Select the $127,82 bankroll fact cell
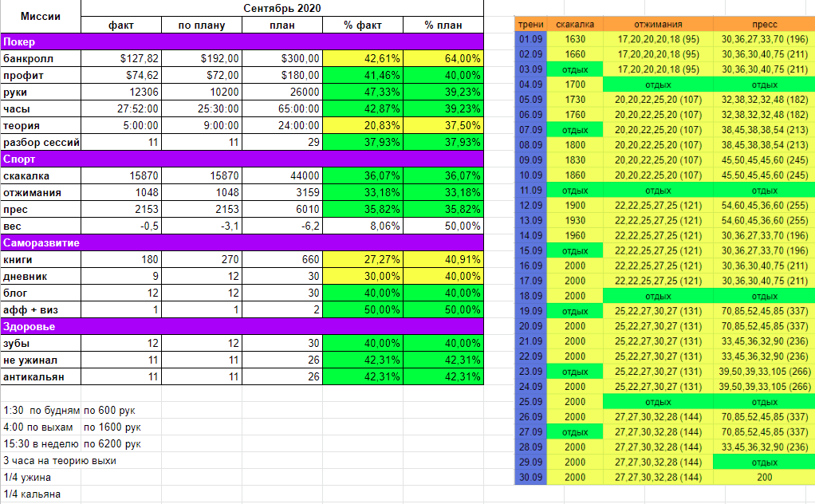This screenshot has height=504, width=815. pos(121,59)
